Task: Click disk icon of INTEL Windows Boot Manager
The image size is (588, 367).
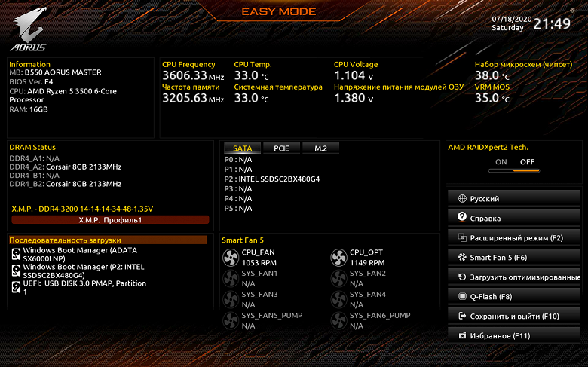Action: click(16, 271)
